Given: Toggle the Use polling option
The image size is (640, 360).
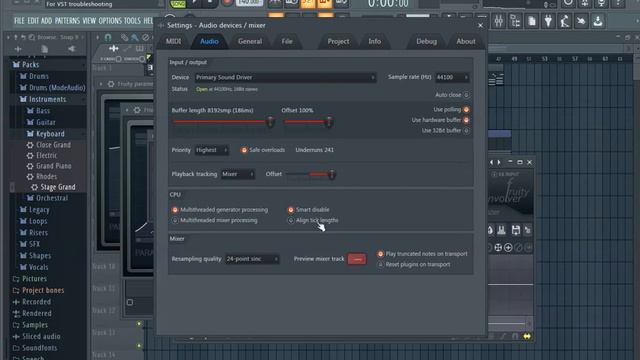Looking at the screenshot, I should 466,109.
